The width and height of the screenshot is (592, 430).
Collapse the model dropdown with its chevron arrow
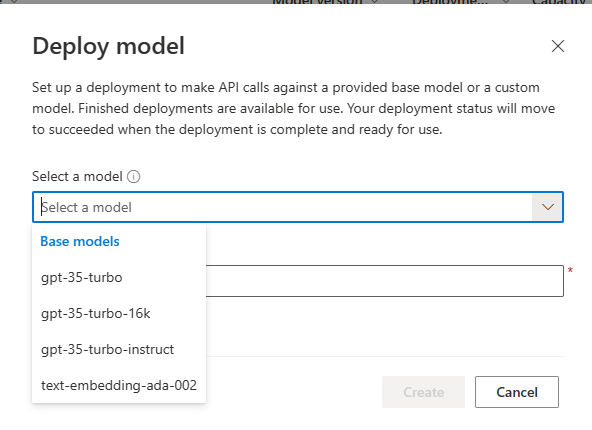click(x=547, y=207)
